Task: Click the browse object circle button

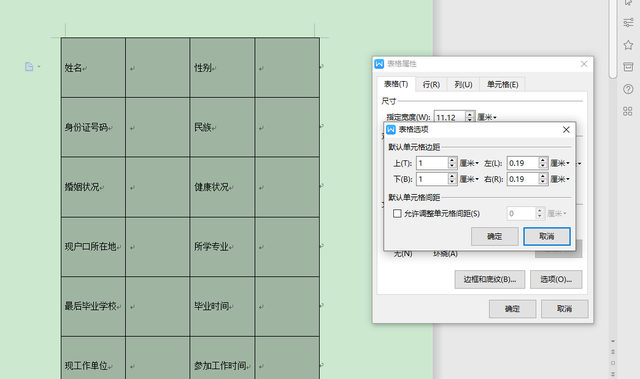Action: coord(613,363)
